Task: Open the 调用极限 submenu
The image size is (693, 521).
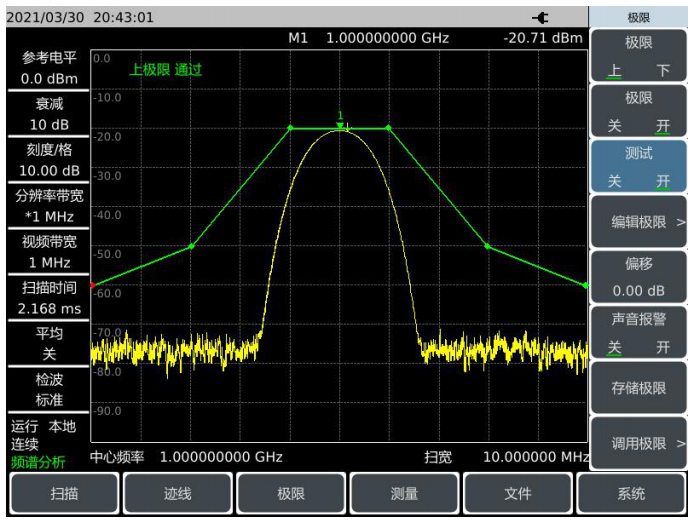Action: point(638,443)
